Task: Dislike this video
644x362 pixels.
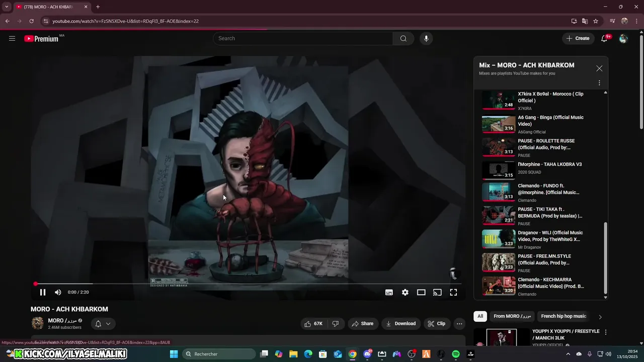Action: point(336,323)
